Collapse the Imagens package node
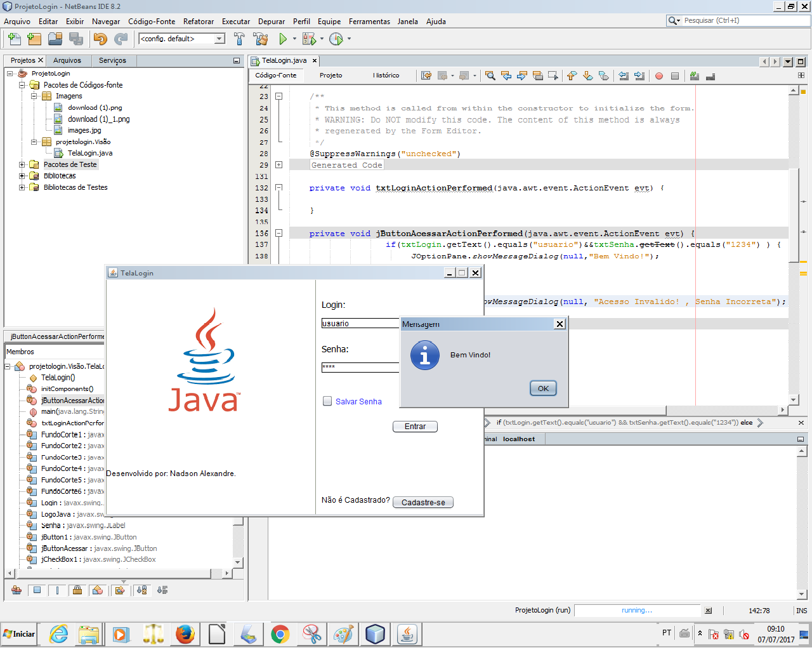812x650 pixels. [x=34, y=96]
